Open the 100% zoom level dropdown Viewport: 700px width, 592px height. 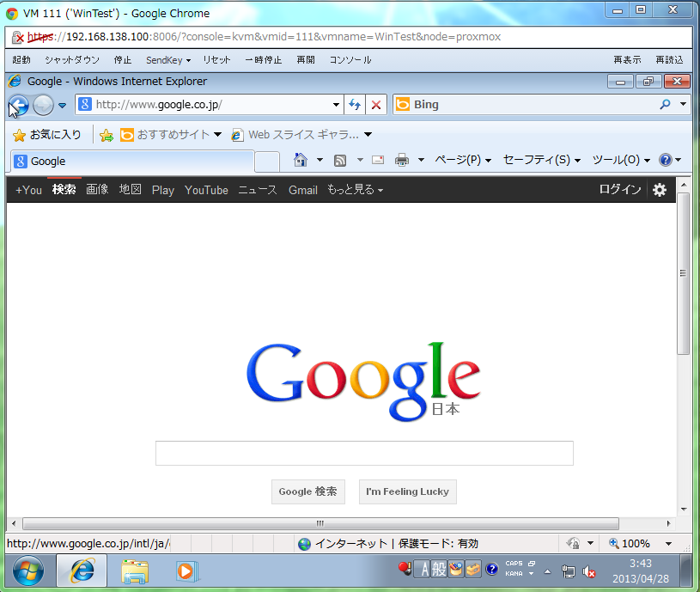[668, 544]
